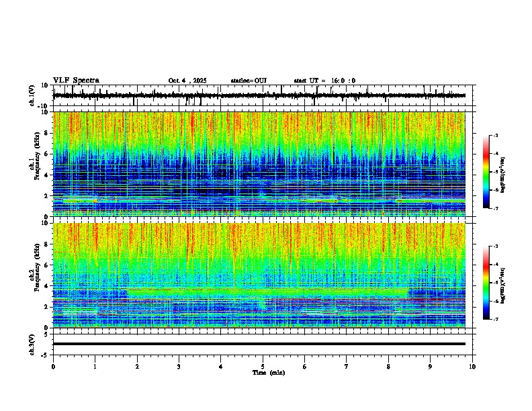Click the "6" kHz tick on ch.2 frequency axis

click(46, 265)
